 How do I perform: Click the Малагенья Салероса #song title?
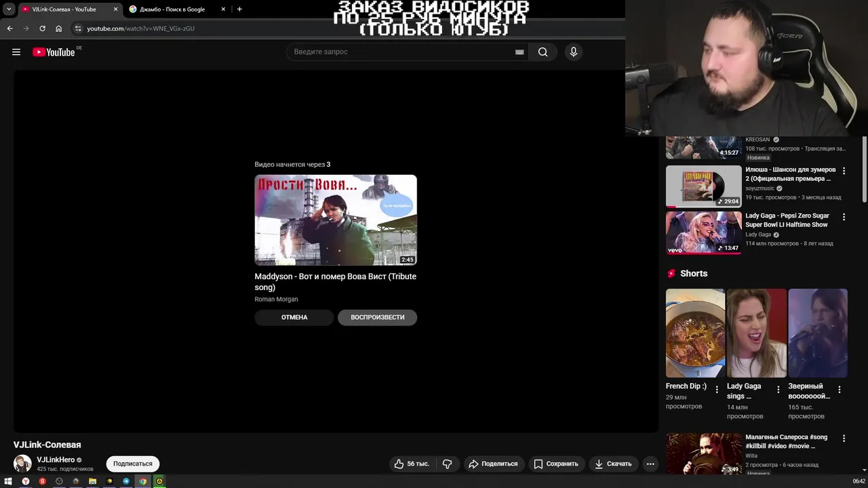787,442
